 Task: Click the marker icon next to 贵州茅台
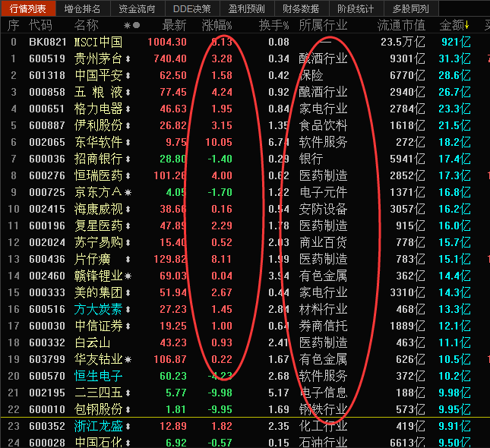[128, 58]
